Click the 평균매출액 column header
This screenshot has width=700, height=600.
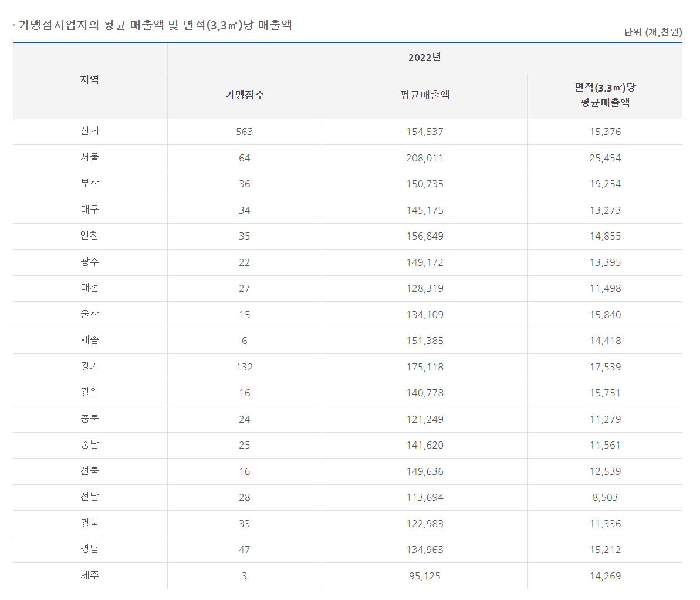pyautogui.click(x=424, y=95)
